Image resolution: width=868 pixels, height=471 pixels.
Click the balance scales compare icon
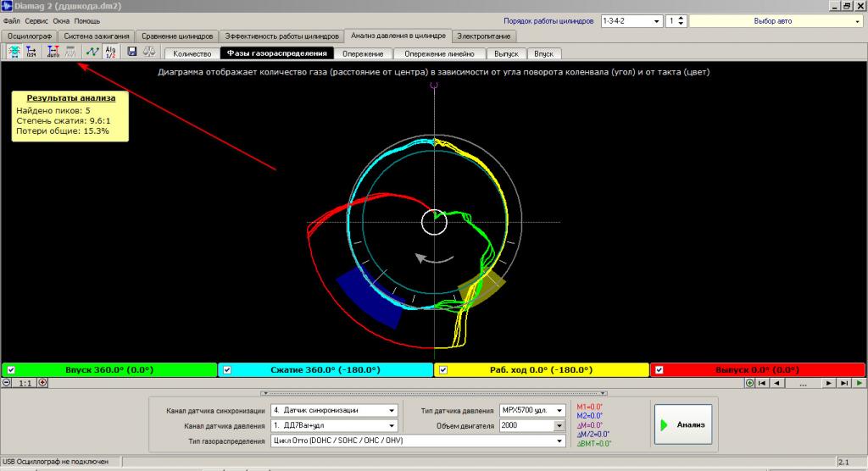click(x=149, y=52)
